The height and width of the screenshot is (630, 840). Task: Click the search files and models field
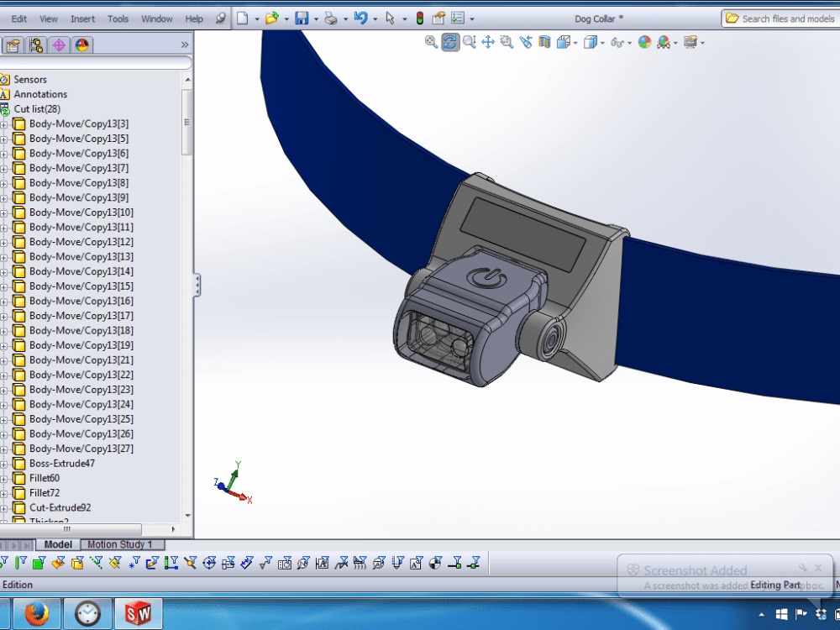pos(781,17)
